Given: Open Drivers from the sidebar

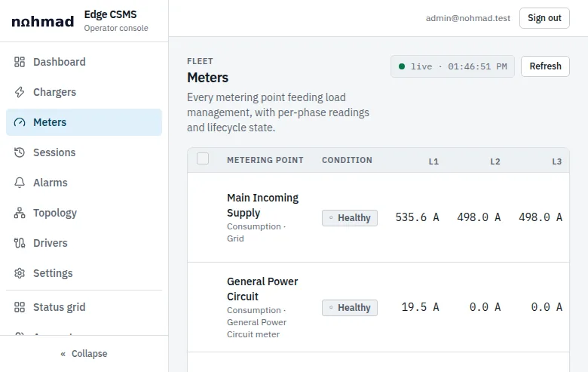Looking at the screenshot, I should click(x=84, y=243).
